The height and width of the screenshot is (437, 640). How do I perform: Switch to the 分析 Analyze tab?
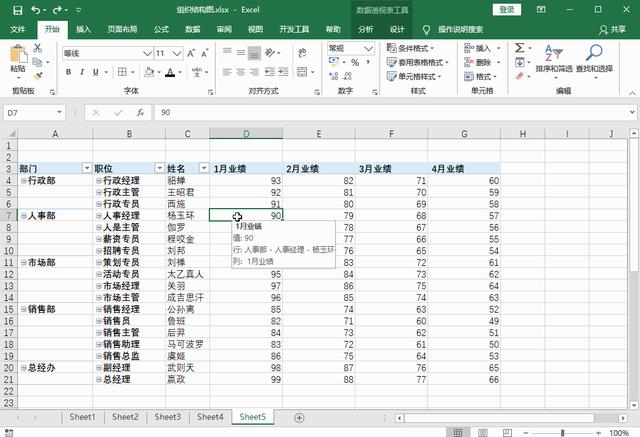(365, 29)
